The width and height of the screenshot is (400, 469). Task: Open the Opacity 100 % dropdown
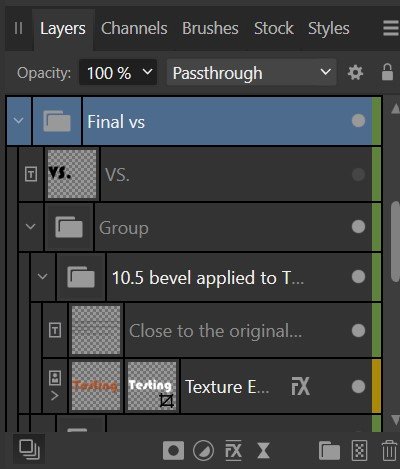point(118,73)
